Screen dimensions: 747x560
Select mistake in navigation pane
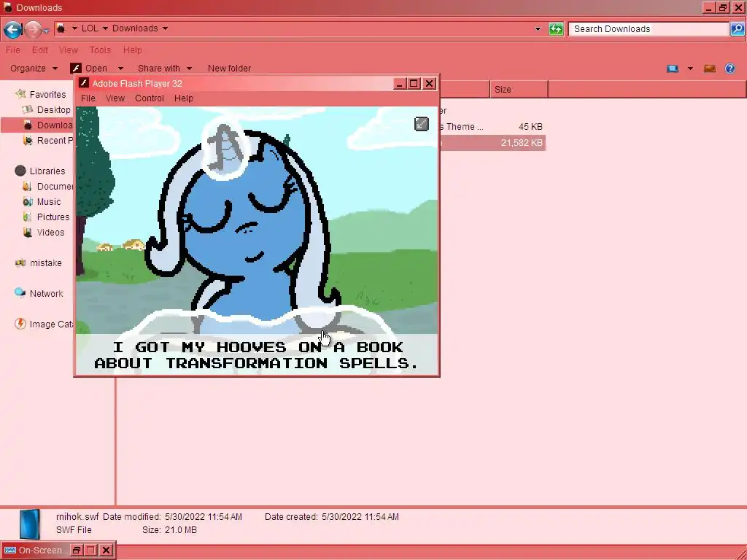click(46, 262)
